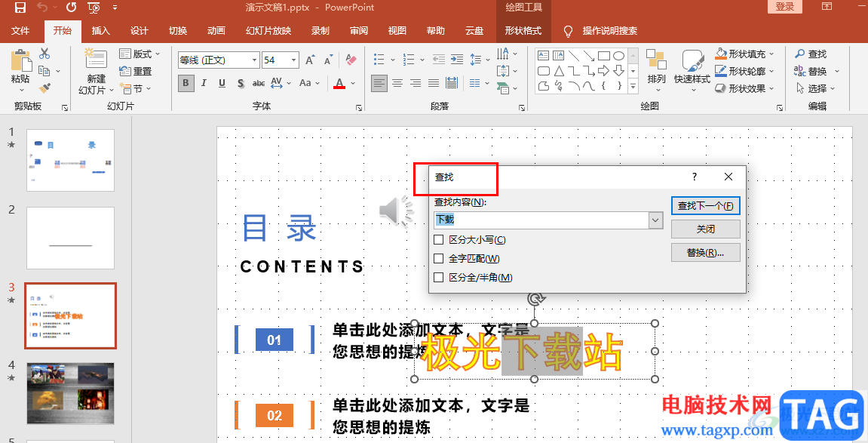Screen dimensions: 868x443
Task: Open the Select (选择) dropdown
Action: point(815,88)
